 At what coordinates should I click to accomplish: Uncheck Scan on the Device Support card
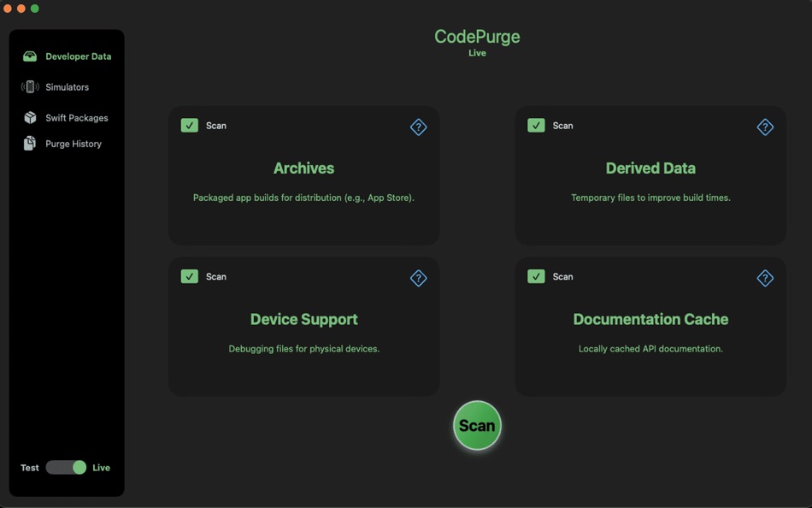click(189, 276)
